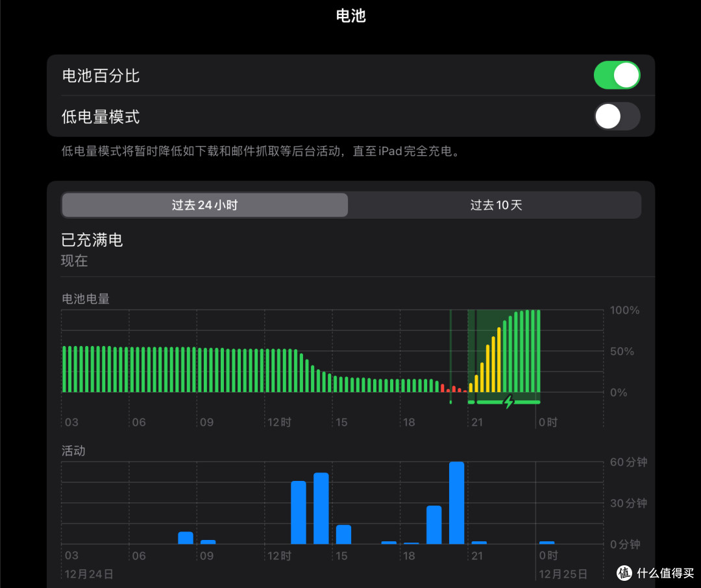This screenshot has height=588, width=701.
Task: Click the 电池 page title
Action: (351, 16)
